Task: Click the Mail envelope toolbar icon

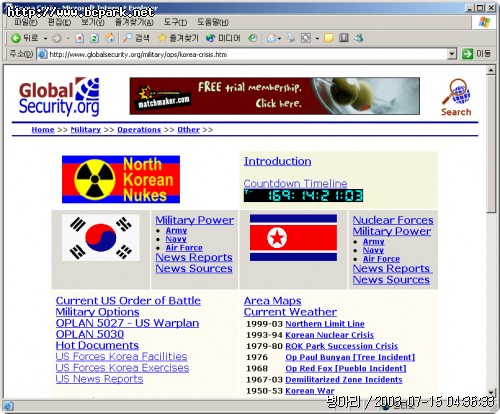Action: (271, 38)
